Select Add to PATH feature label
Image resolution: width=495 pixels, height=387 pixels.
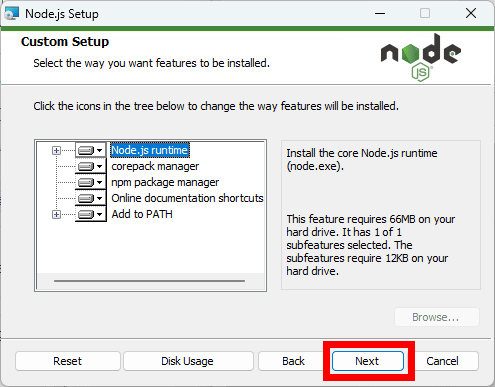[142, 214]
